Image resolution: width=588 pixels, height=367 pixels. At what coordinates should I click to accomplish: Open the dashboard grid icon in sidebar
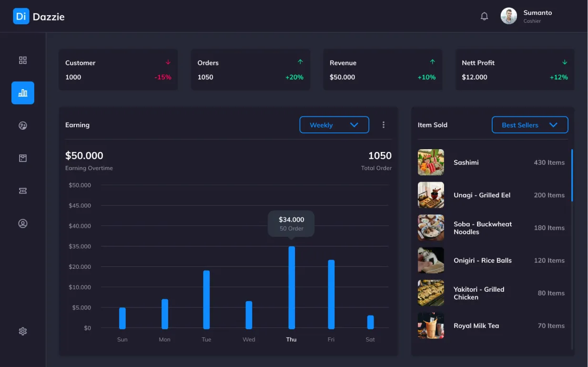[23, 60]
